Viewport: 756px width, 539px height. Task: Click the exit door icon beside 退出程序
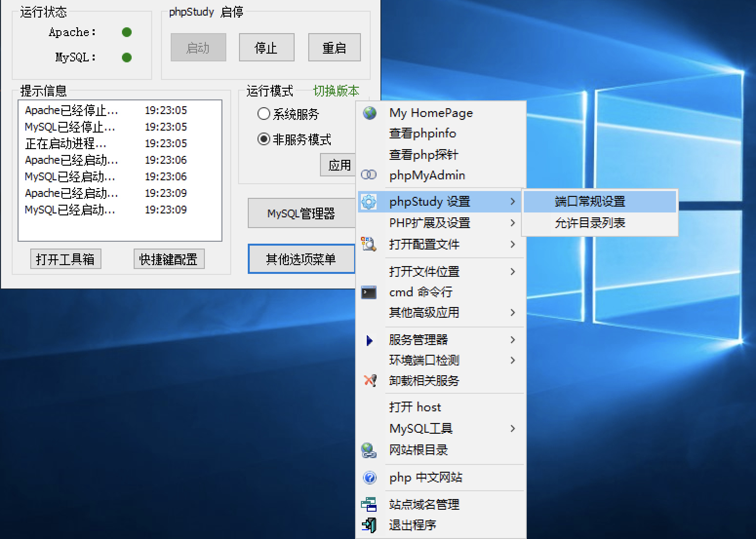pos(369,525)
